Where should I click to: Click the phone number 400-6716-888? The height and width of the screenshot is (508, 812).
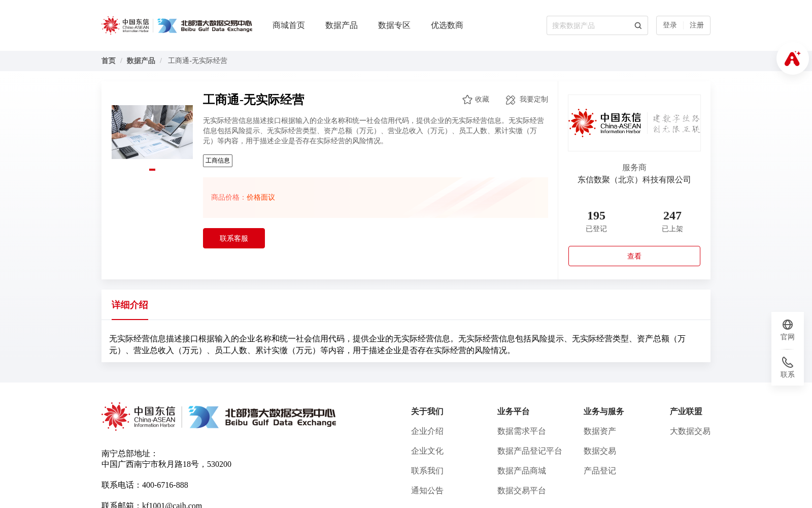pos(165,485)
